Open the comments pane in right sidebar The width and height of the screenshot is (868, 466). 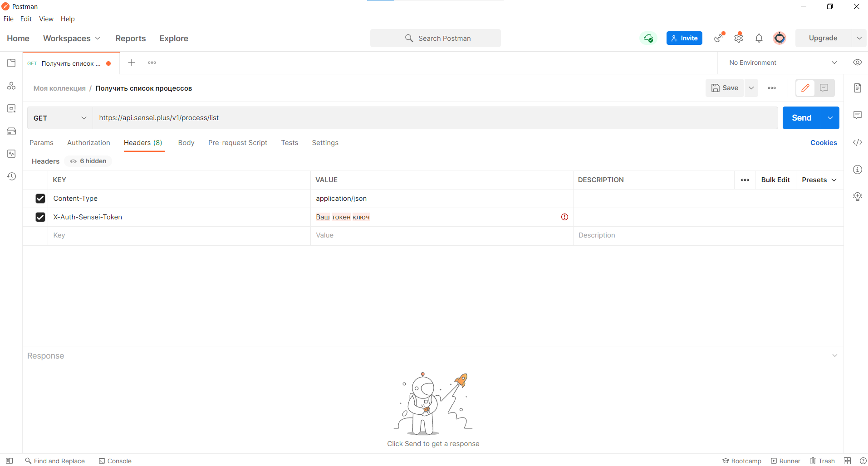857,115
